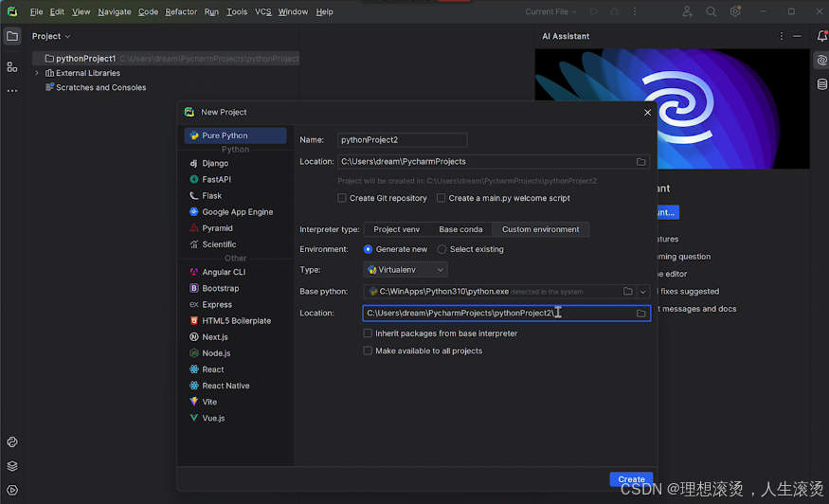Hide the AI Assistant panel
Viewport: 829px width, 504px height.
click(x=798, y=36)
